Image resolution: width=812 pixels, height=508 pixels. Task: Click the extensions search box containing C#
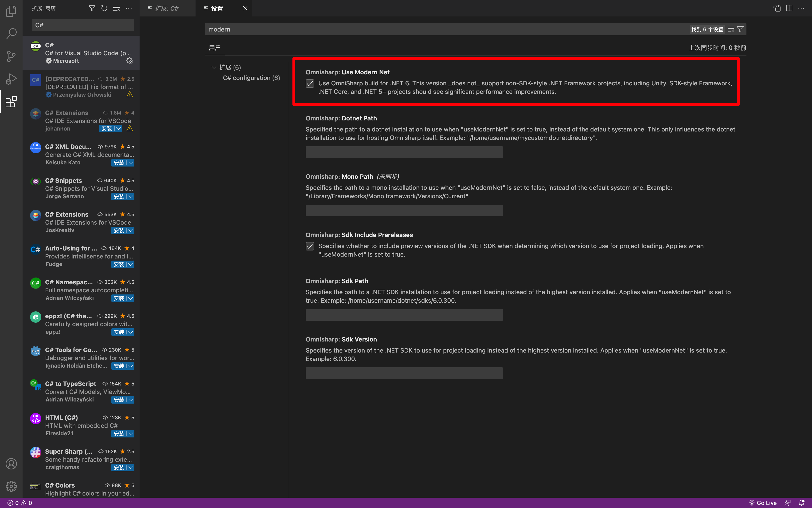click(82, 25)
